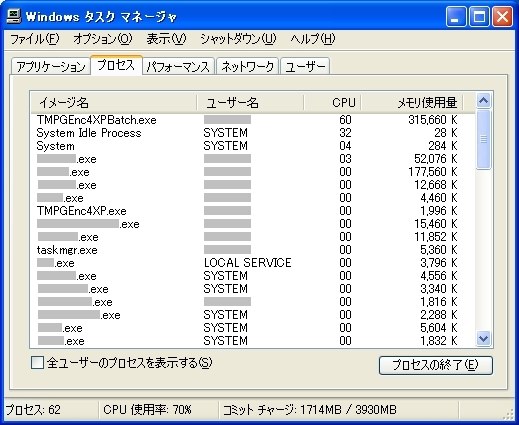Open the 表示(V) menu

pyautogui.click(x=166, y=39)
